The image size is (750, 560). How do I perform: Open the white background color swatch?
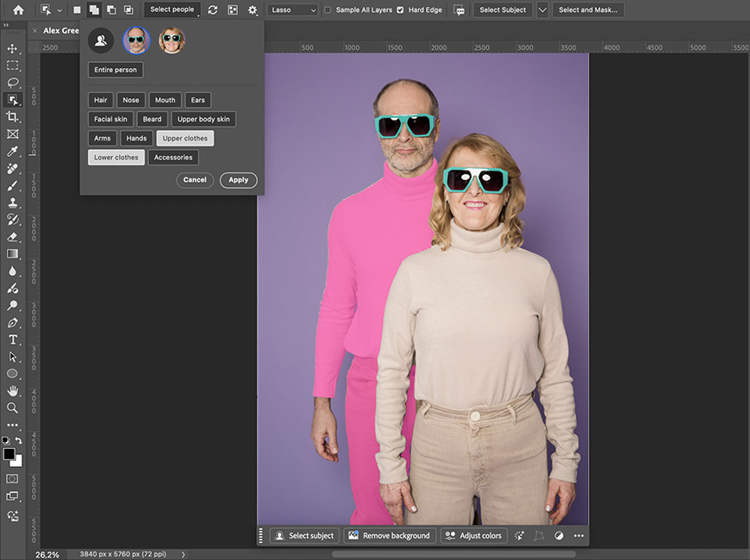(x=18, y=462)
